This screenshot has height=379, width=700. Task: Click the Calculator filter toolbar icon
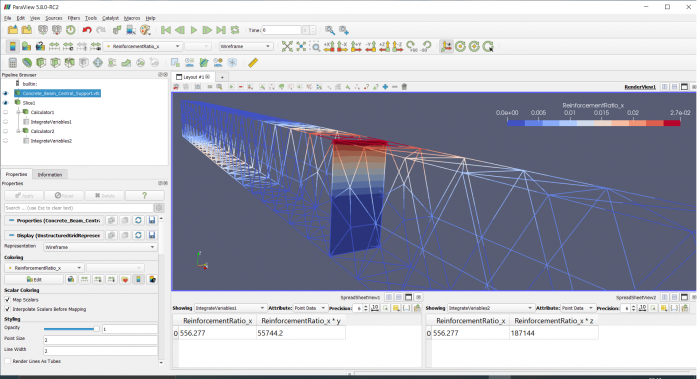tap(12, 62)
